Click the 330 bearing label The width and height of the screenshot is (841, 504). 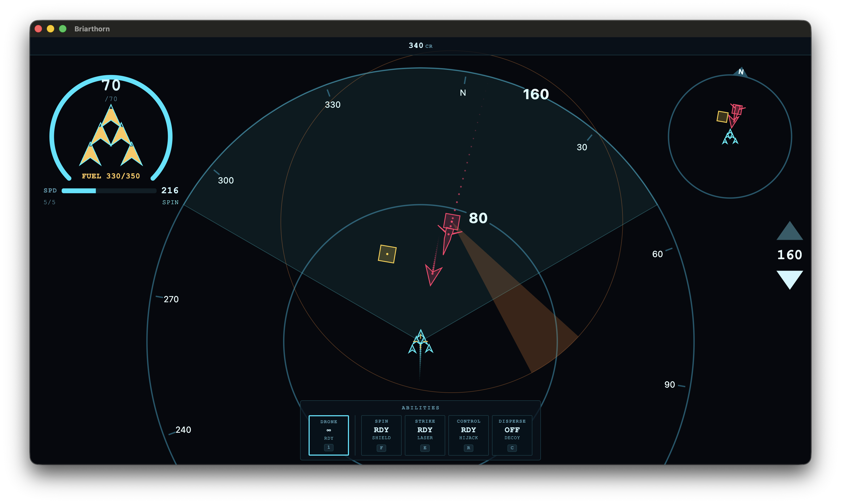click(333, 105)
